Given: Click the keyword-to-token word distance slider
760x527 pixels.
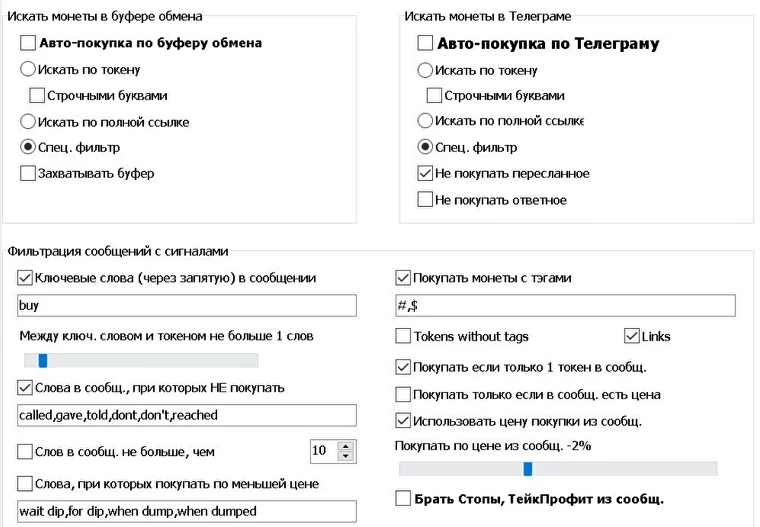Looking at the screenshot, I should point(43,360).
